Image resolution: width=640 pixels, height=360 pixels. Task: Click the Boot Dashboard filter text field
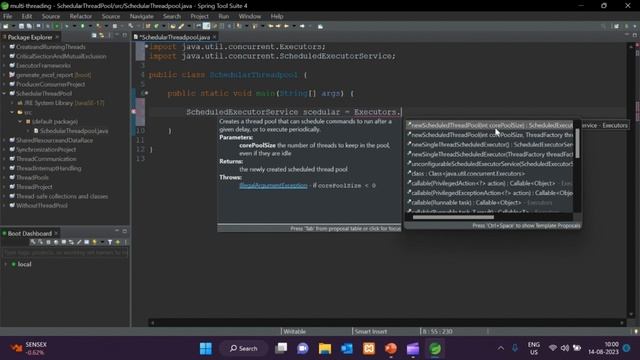tap(65, 253)
